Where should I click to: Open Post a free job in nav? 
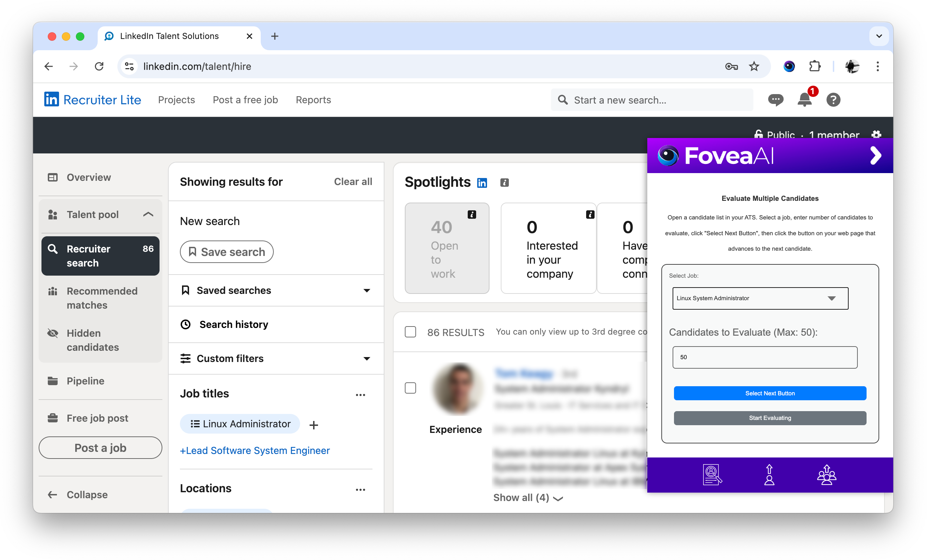(x=245, y=100)
